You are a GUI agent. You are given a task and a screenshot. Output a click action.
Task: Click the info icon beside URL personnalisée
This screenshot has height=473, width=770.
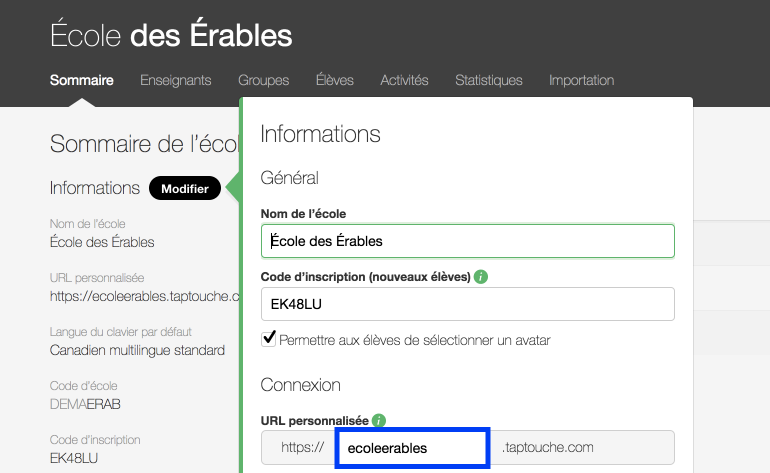coord(379,421)
